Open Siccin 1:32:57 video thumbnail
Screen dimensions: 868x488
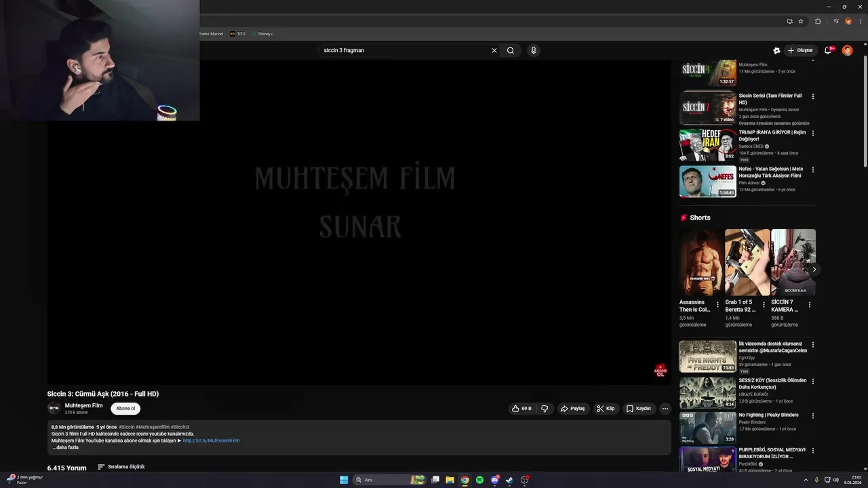(708, 72)
